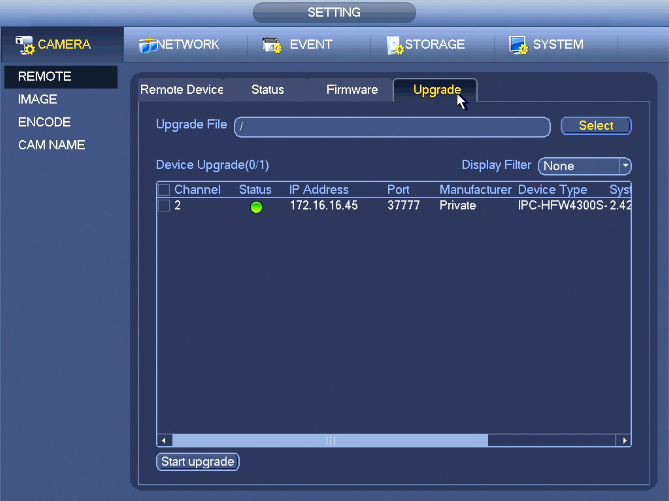Click the IP Address column header
The height and width of the screenshot is (501, 669).
(319, 190)
